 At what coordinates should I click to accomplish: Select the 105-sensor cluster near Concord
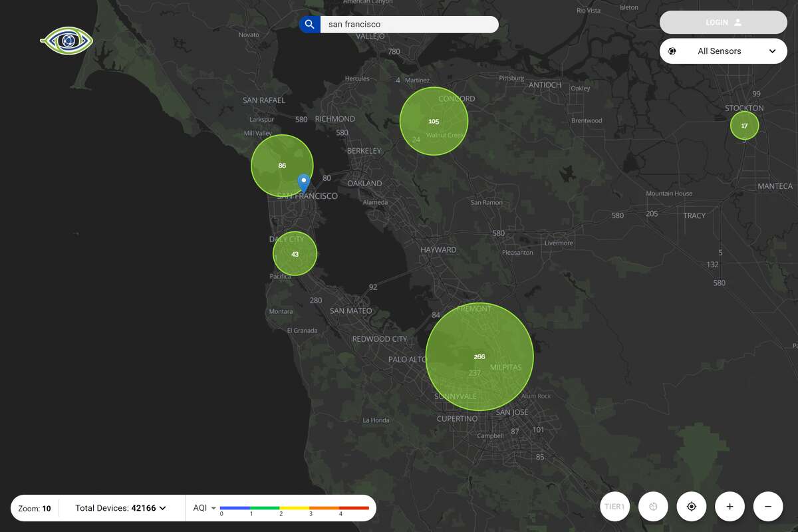coord(434,121)
